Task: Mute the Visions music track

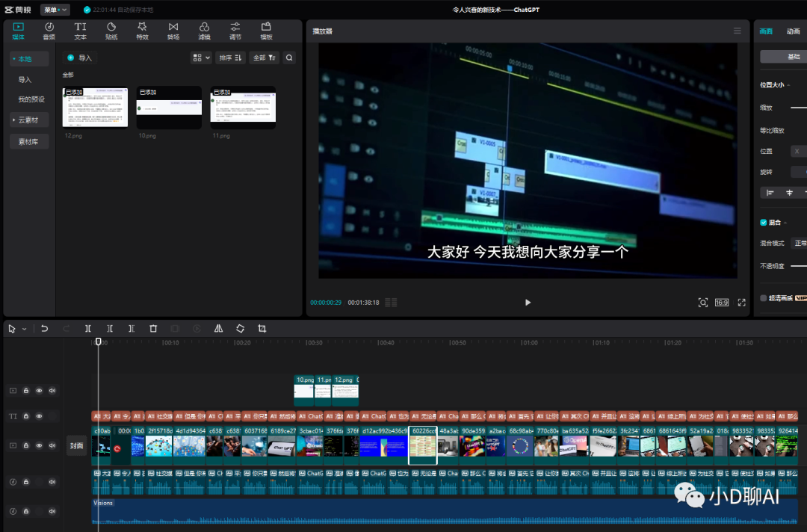Action: coord(52,511)
